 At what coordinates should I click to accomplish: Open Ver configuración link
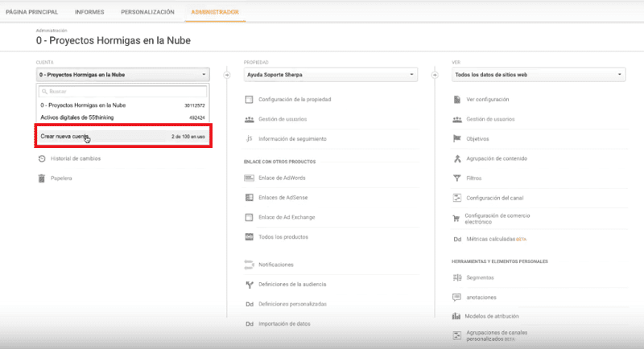point(488,100)
